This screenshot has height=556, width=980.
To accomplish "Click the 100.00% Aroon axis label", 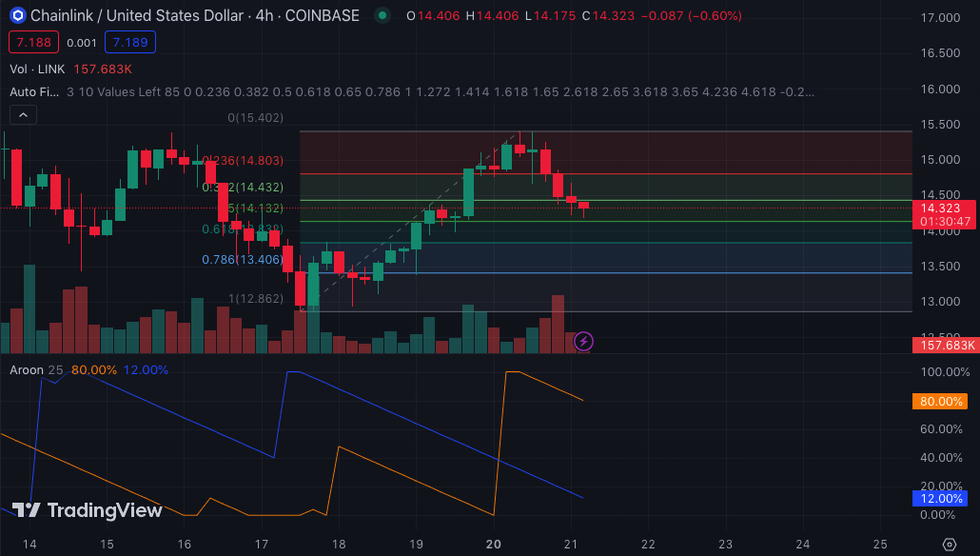I will coord(945,372).
